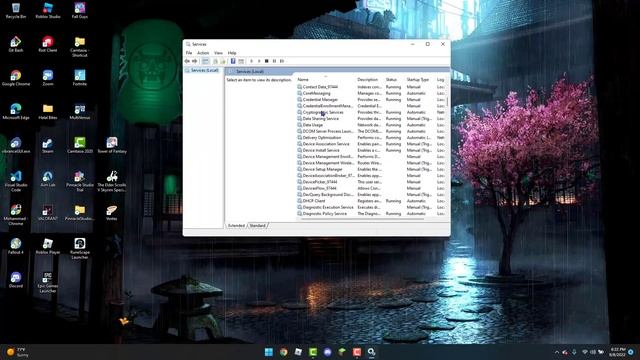This screenshot has height=360, width=640.
Task: Select the Visual Studio Code desktop icon
Action: click(x=16, y=181)
